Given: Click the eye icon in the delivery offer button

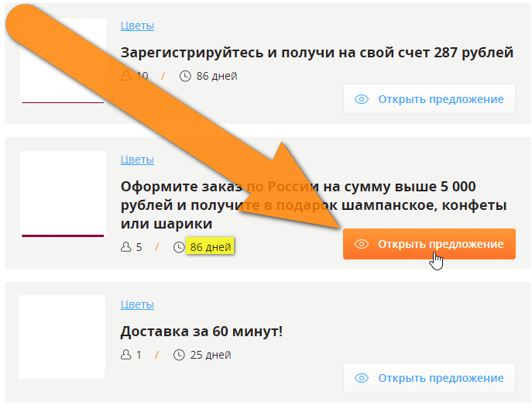Looking at the screenshot, I should coord(362,378).
